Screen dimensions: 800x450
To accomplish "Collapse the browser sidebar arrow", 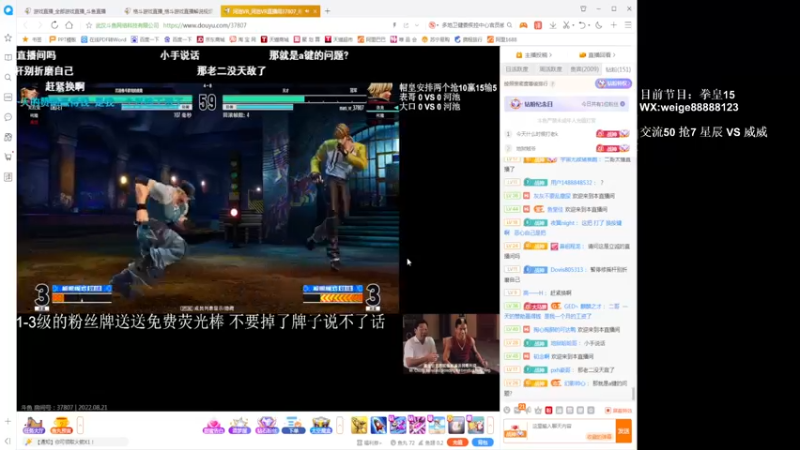I will 8,441.
